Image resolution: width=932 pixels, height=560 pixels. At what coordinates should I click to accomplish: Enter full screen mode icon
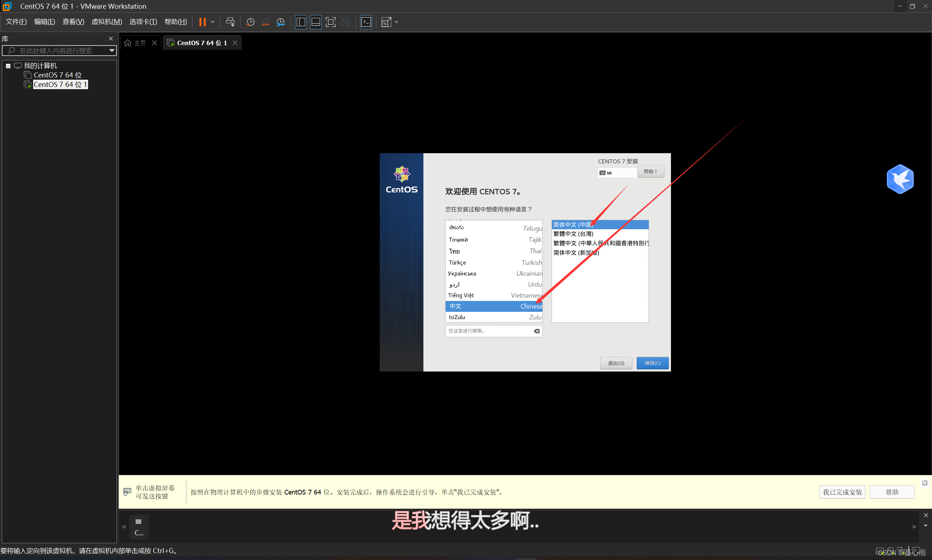pos(330,22)
